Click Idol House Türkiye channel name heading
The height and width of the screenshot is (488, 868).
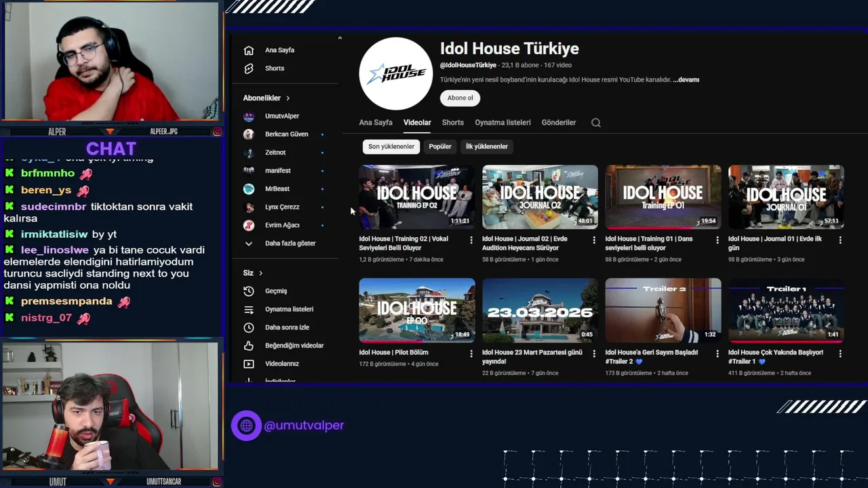tap(509, 49)
